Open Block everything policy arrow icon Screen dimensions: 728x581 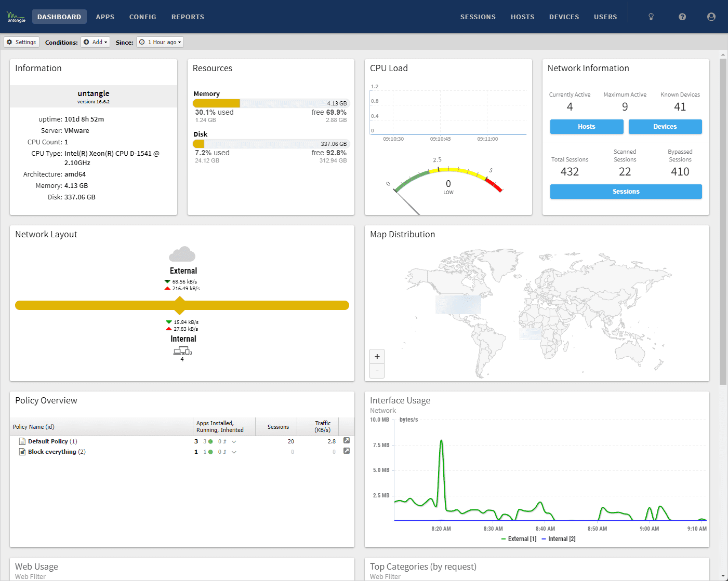[347, 451]
